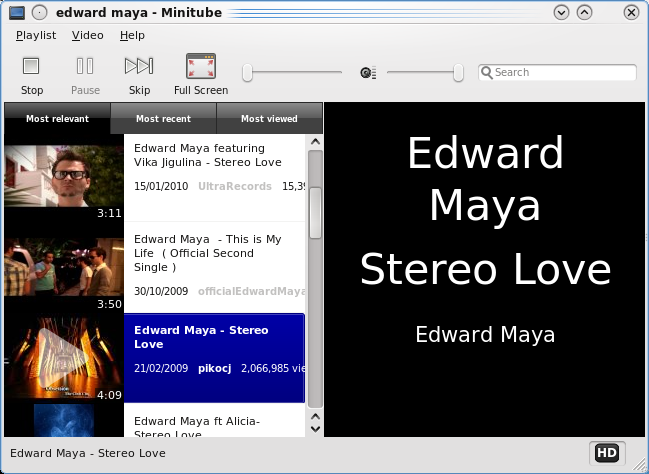Image resolution: width=649 pixels, height=474 pixels.
Task: Open 'Edward Maya featuring Vika Jigulina' title
Action: (x=207, y=155)
